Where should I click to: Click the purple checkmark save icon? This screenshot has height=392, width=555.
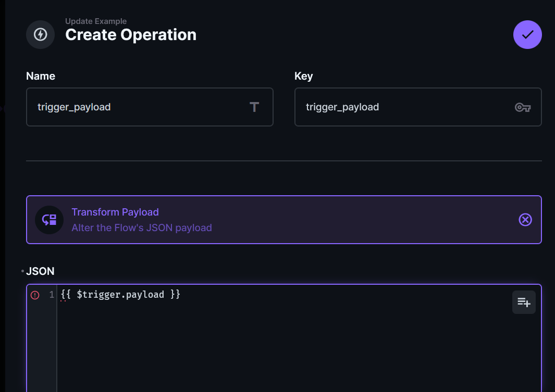[527, 34]
